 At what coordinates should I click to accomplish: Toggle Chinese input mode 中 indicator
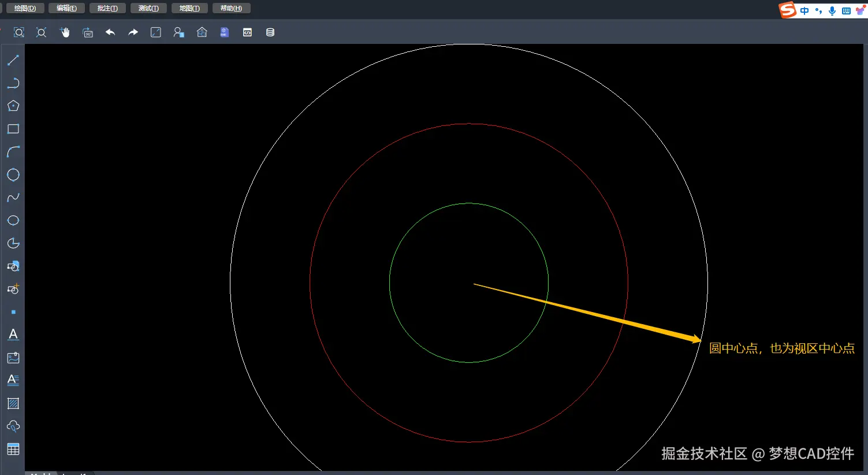[x=804, y=11]
